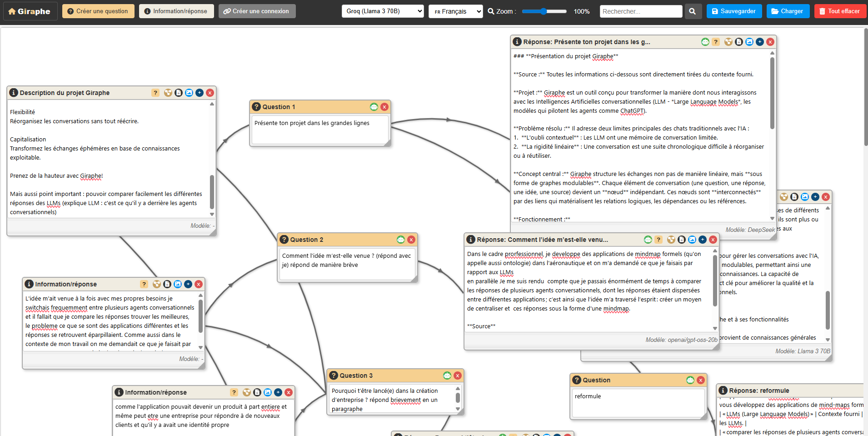868x436 pixels.
Task: Click graph-link icon on lower-left Information/réponse node
Action: click(x=247, y=392)
